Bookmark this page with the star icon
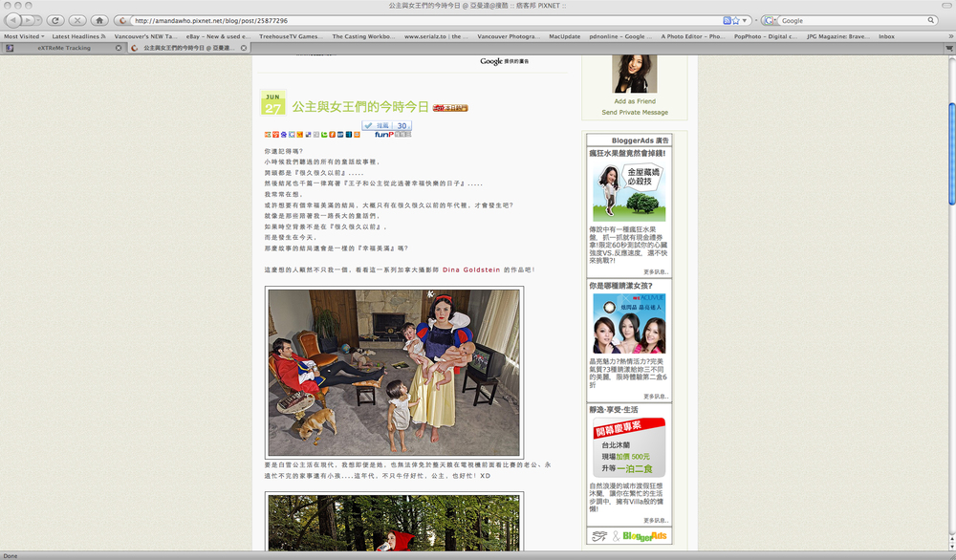Screen dimensions: 956x560 point(736,21)
